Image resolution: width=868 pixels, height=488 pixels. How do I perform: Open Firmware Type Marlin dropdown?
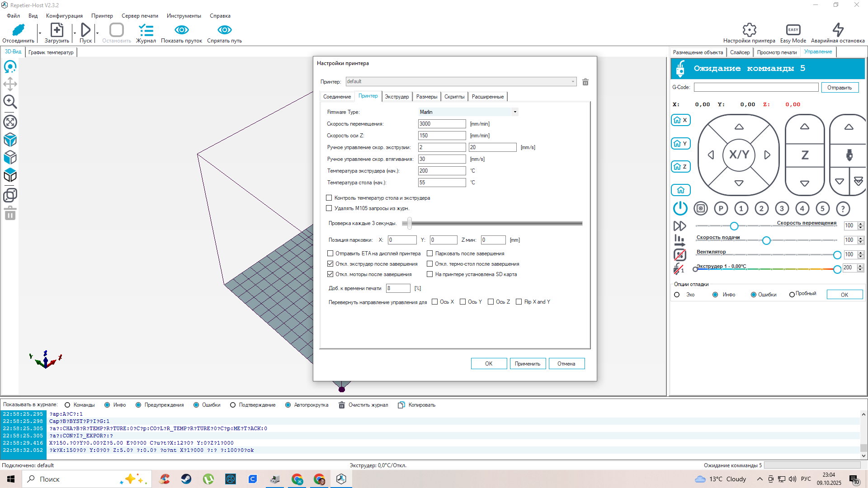pyautogui.click(x=514, y=112)
